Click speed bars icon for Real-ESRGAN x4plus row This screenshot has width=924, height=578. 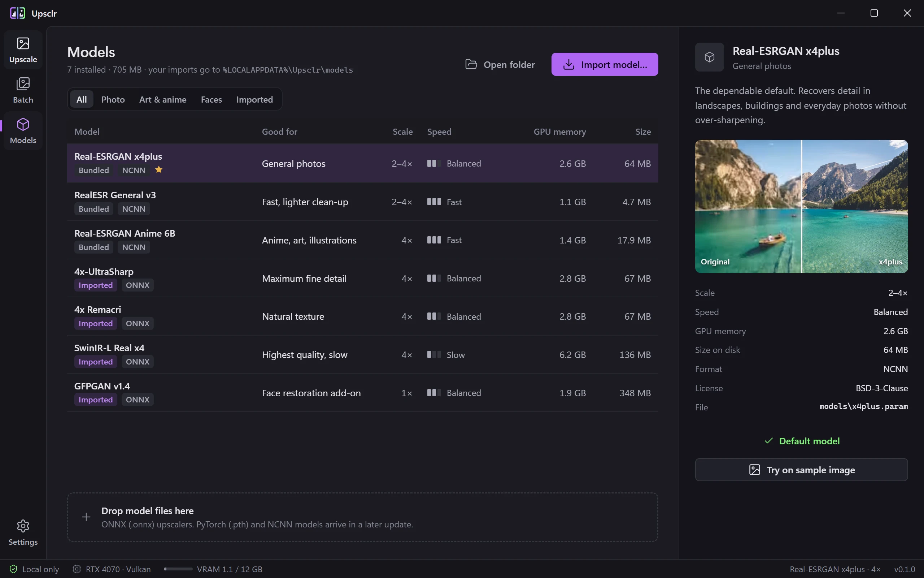click(434, 163)
